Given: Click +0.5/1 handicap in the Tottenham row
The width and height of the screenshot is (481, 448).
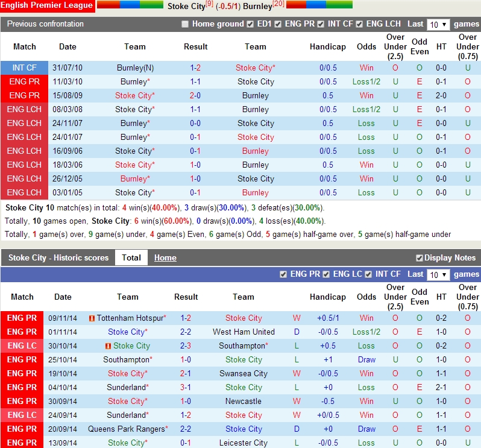Looking at the screenshot, I should pyautogui.click(x=328, y=318).
